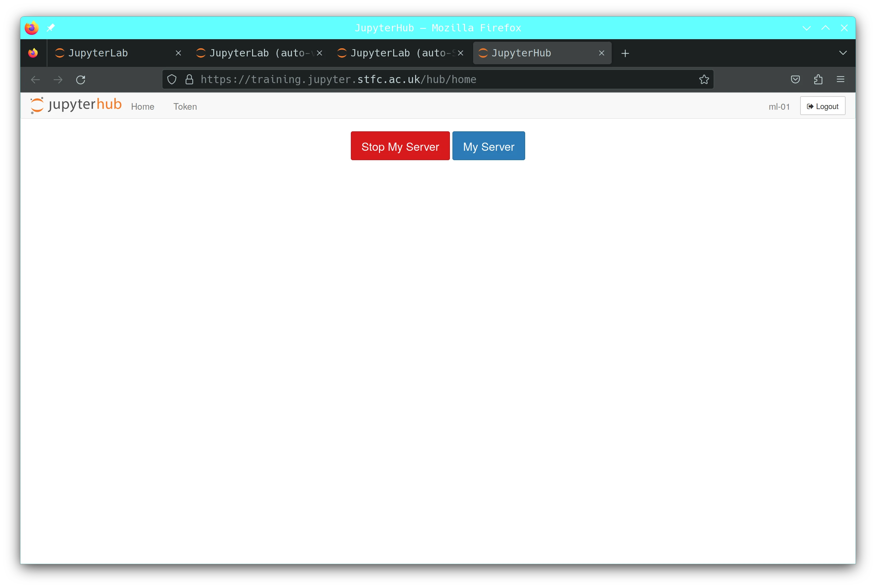This screenshot has width=876, height=588.
Task: Select the Token menu item
Action: pos(185,107)
